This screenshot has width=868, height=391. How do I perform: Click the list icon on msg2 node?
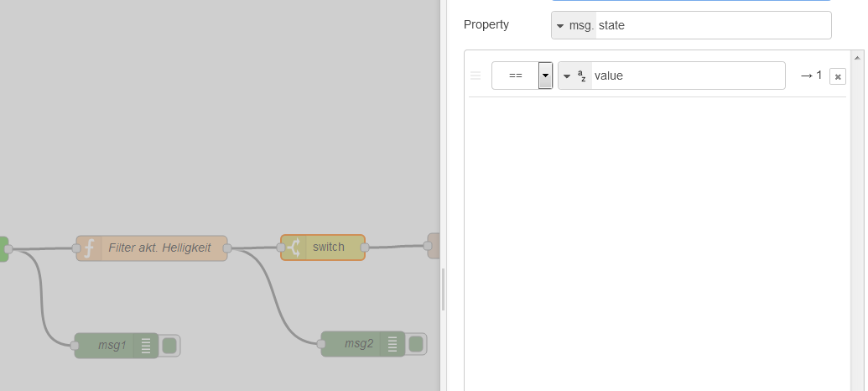[392, 344]
